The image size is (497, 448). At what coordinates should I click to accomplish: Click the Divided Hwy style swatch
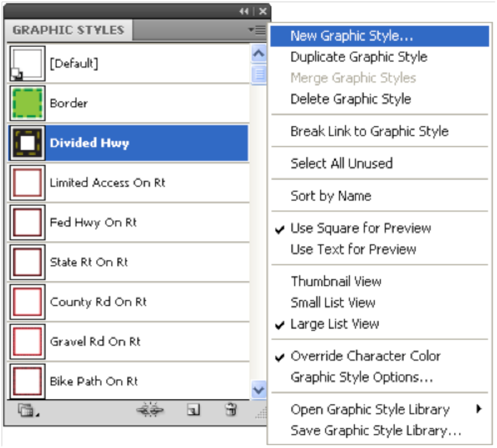pyautogui.click(x=27, y=143)
